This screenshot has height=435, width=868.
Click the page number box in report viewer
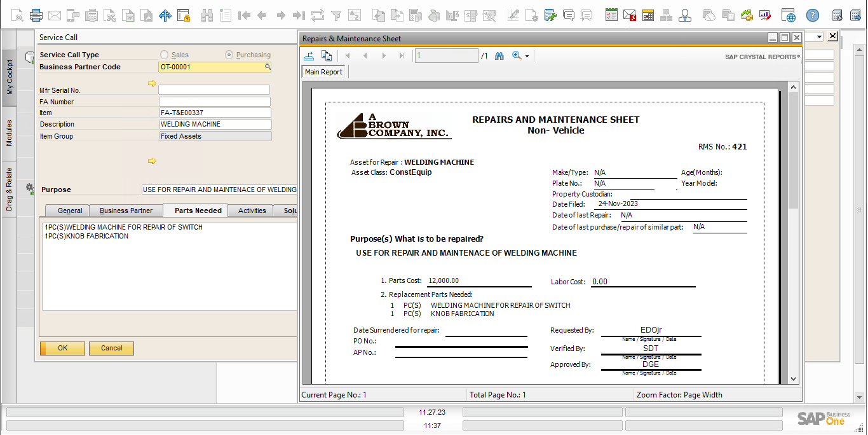[446, 56]
